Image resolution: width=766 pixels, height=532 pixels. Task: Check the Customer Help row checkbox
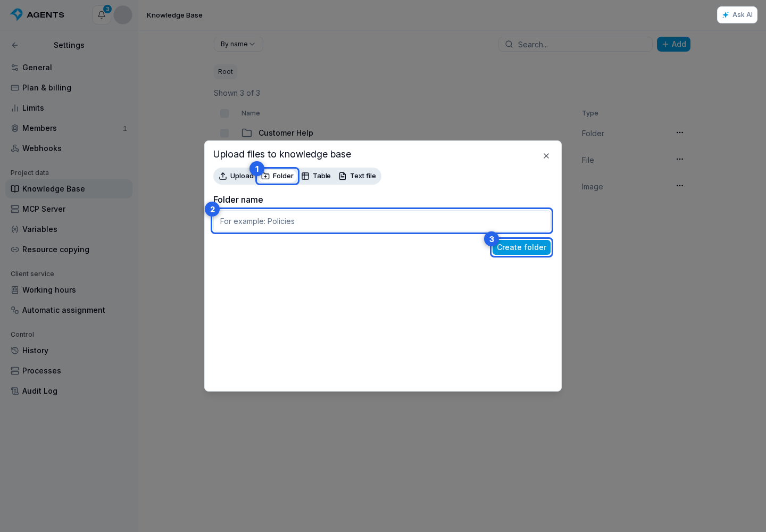click(x=224, y=133)
